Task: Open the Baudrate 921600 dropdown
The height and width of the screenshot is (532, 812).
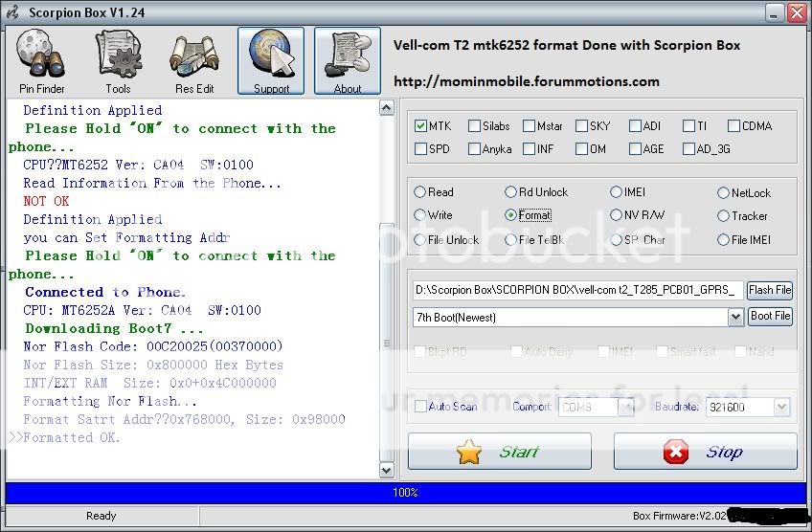Action: pyautogui.click(x=781, y=408)
